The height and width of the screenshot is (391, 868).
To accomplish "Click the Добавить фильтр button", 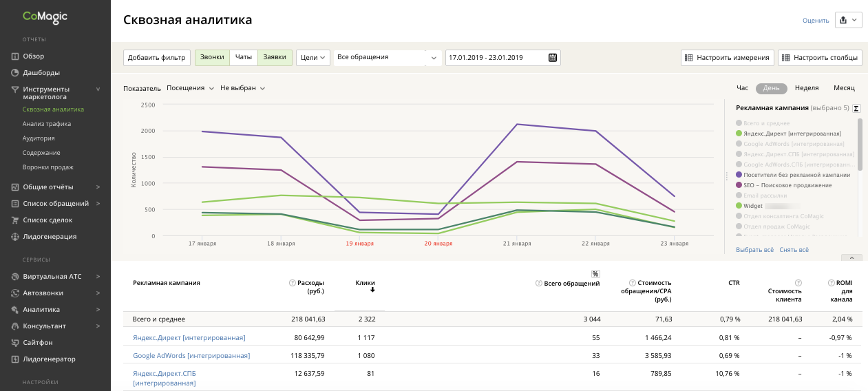I will click(x=157, y=58).
